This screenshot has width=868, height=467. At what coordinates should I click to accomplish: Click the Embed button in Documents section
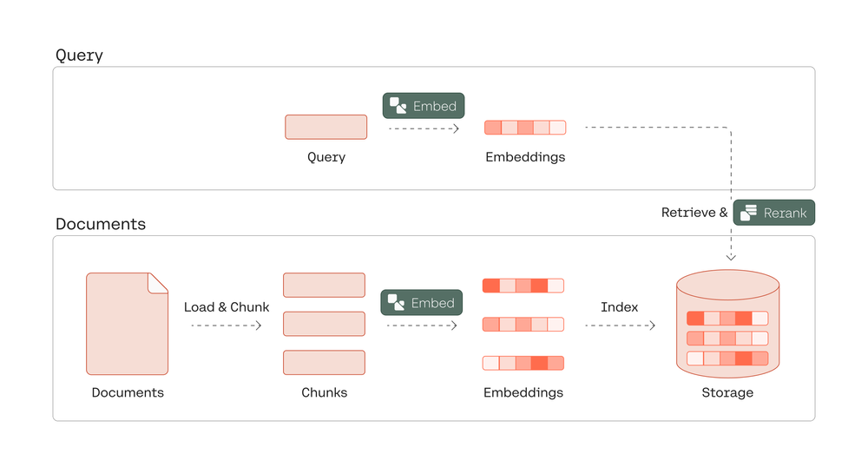click(422, 303)
